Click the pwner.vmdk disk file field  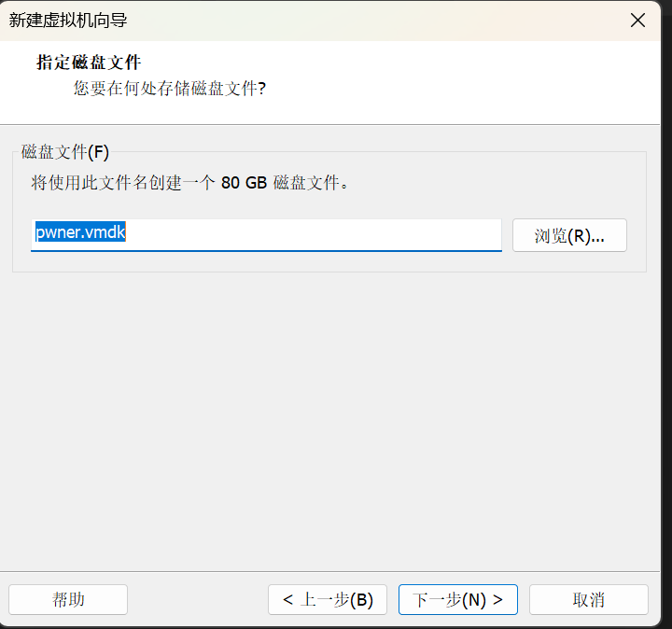point(266,235)
